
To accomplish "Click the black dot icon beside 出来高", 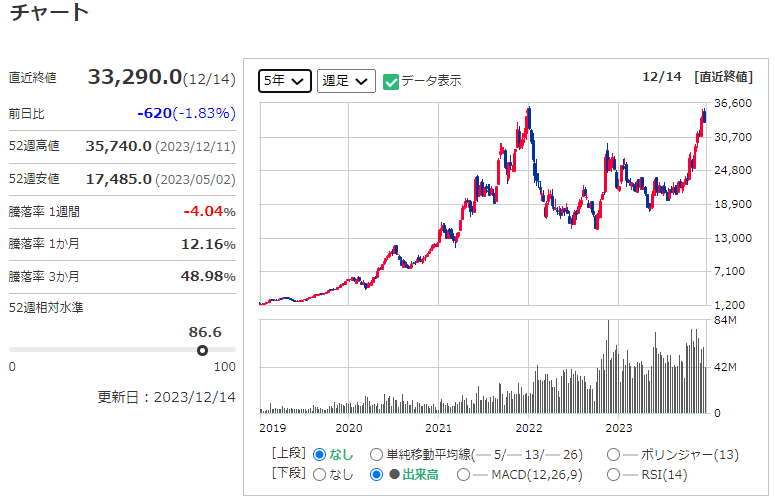I will [394, 474].
